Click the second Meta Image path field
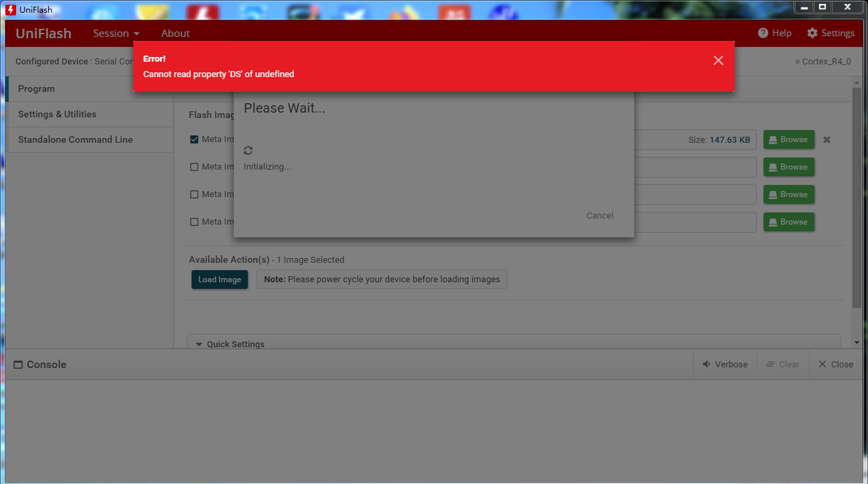 pos(695,167)
